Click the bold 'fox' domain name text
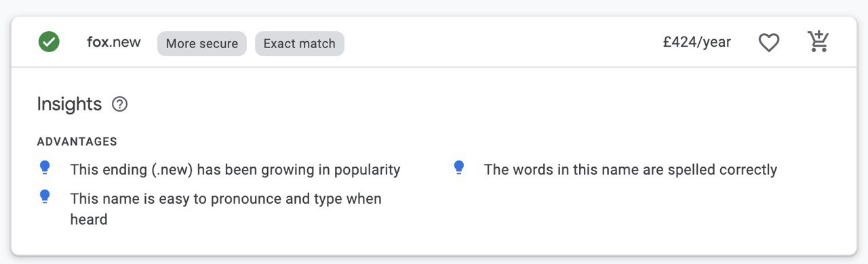This screenshot has height=264, width=868. (98, 42)
